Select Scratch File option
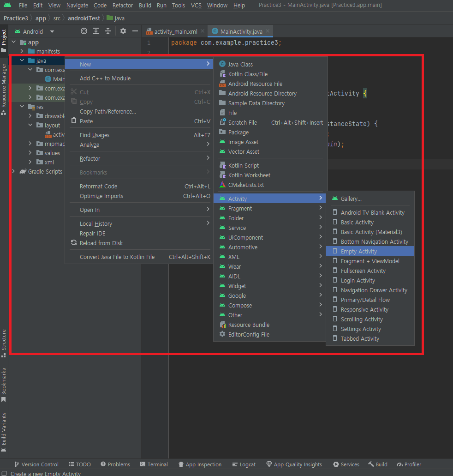This screenshot has width=453, height=476. pyautogui.click(x=270, y=123)
